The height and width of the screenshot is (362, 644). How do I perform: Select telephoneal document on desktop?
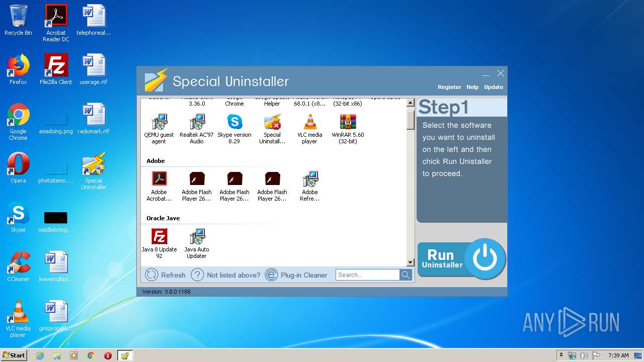(x=94, y=20)
